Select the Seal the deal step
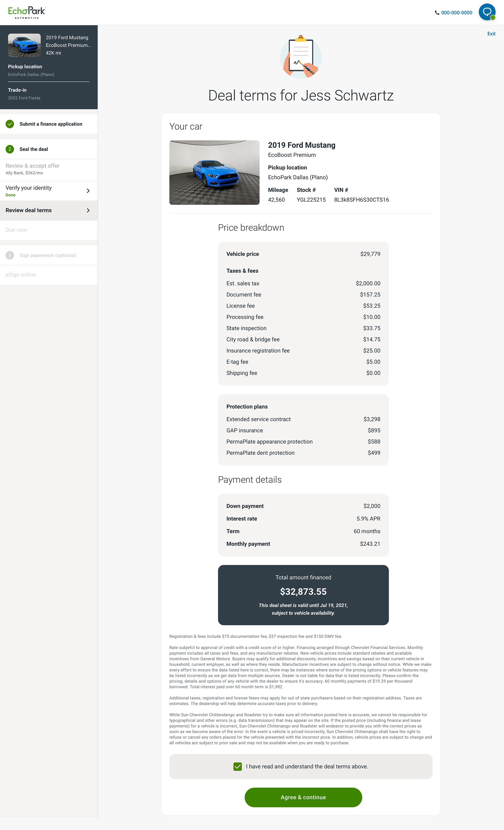 49,149
